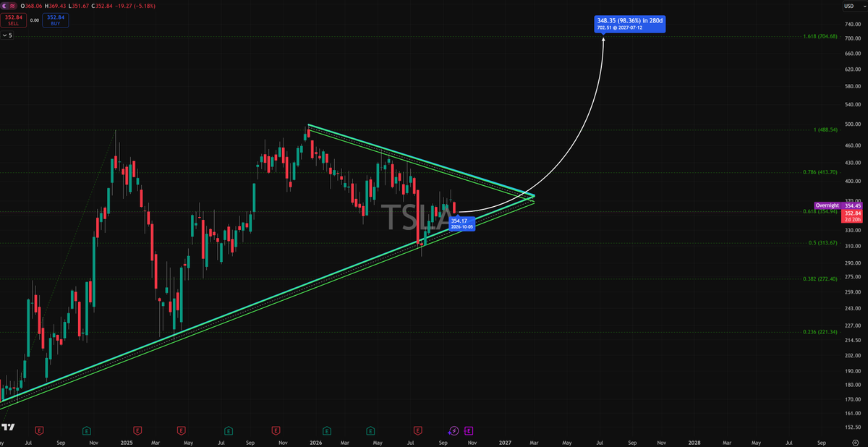Open the green earnings marker near May 2026
The image size is (868, 447).
[x=370, y=430]
